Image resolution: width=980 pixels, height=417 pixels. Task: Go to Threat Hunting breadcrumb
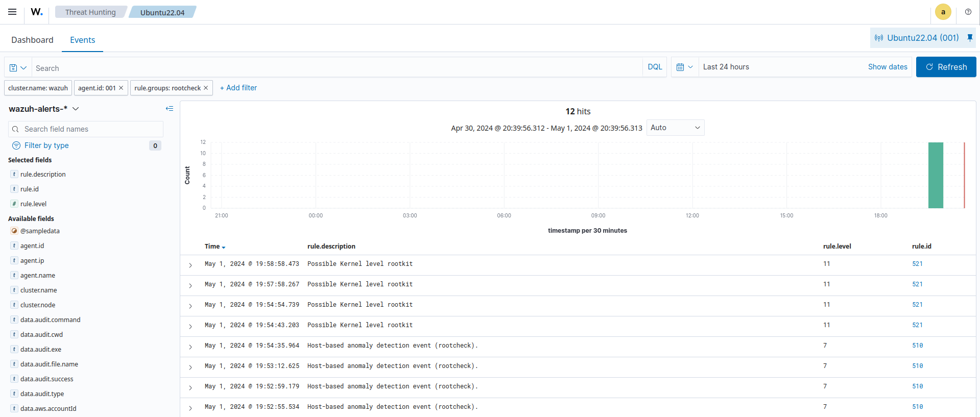pyautogui.click(x=90, y=12)
